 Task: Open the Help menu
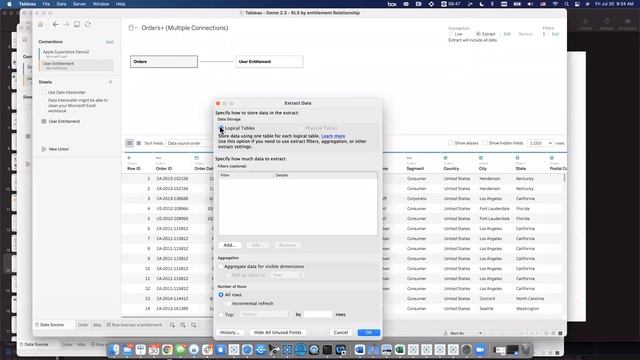(x=120, y=4)
